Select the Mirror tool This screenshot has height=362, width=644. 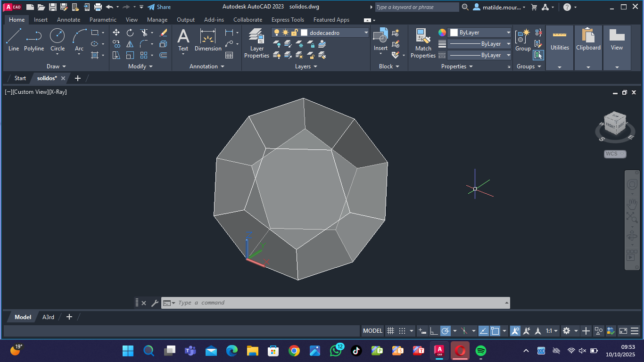tap(130, 44)
